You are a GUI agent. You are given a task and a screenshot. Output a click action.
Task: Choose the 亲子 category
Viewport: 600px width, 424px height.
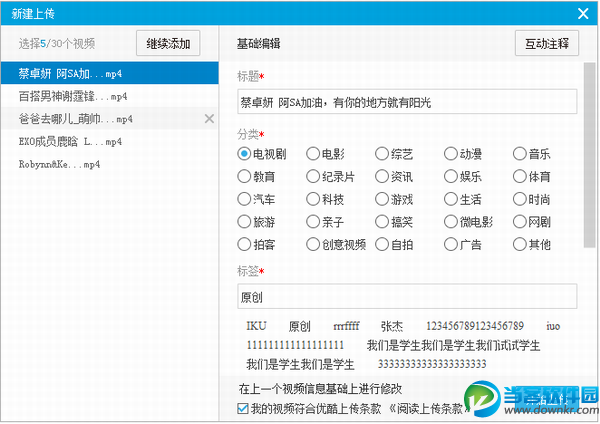[325, 222]
